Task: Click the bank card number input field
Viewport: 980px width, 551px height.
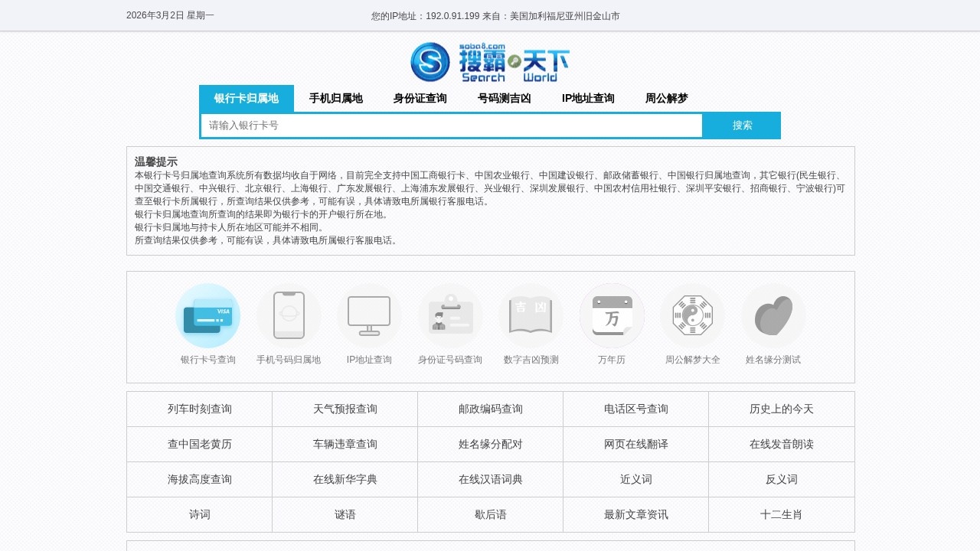Action: pos(452,125)
